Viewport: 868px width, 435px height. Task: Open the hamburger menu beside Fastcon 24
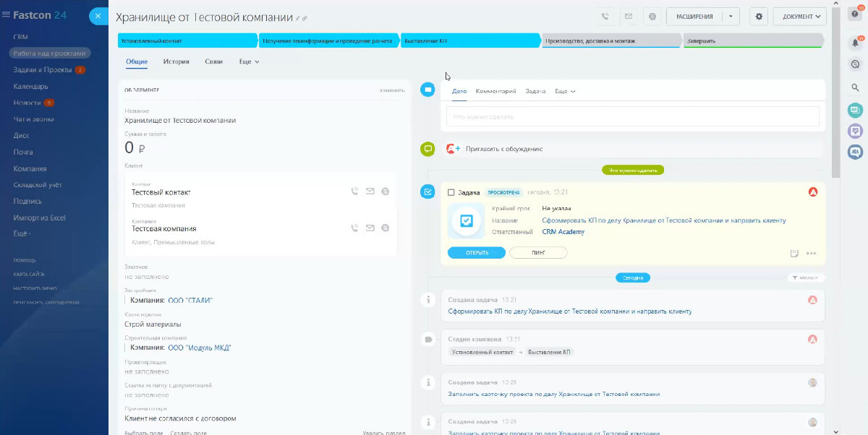tap(6, 15)
